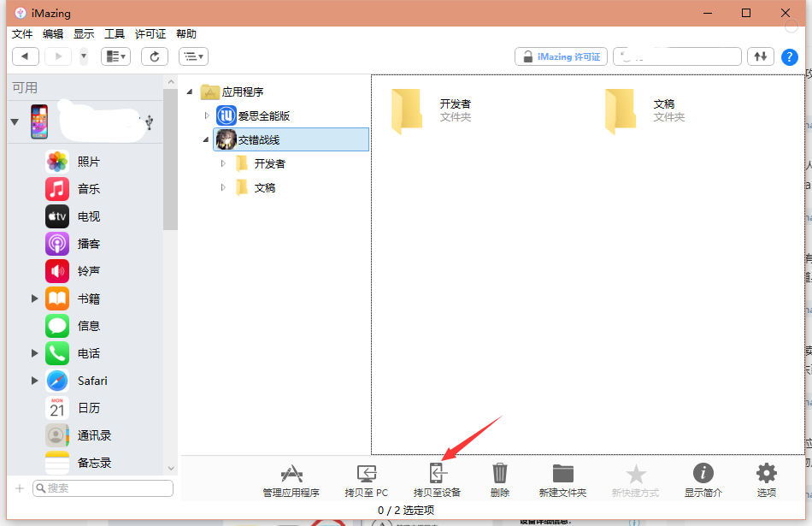The height and width of the screenshot is (526, 812).
Task: Open the Safari sidebar item
Action: tap(77, 381)
